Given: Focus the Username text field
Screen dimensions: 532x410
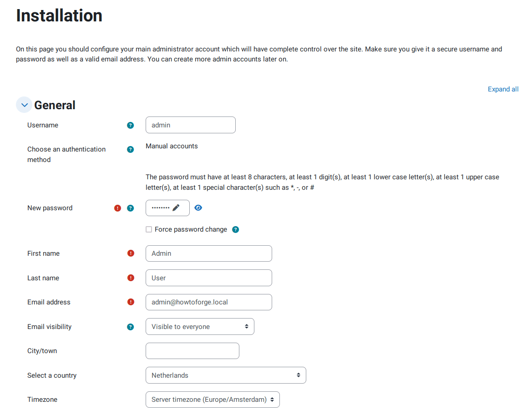Looking at the screenshot, I should [x=190, y=125].
